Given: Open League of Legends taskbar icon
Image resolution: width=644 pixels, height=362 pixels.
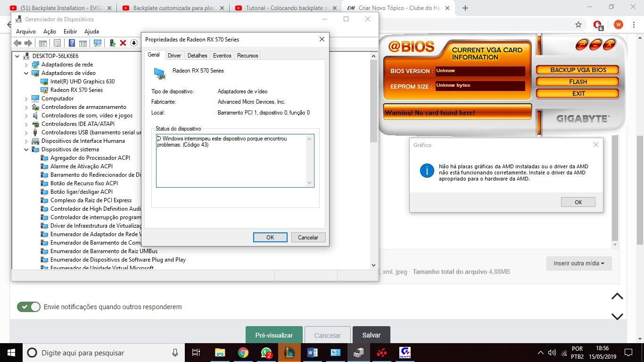Looking at the screenshot, I should pos(289,353).
